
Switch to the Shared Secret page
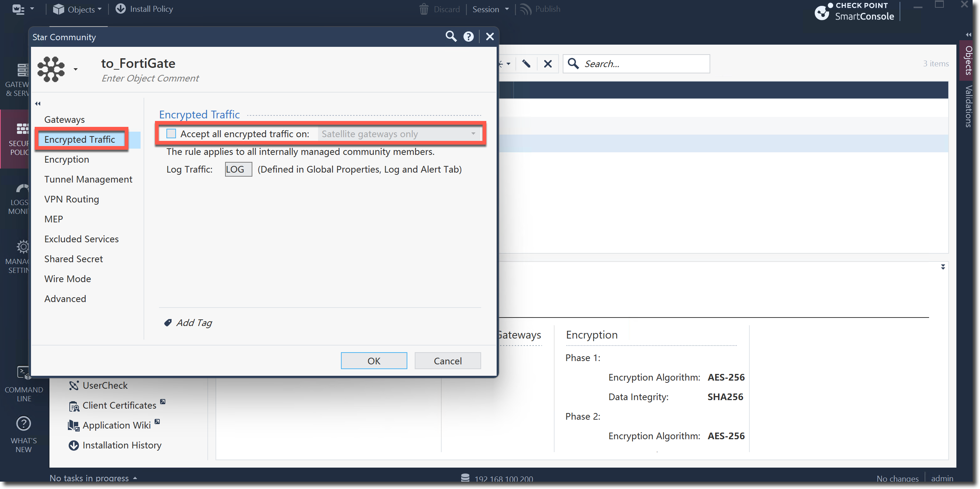coord(73,259)
